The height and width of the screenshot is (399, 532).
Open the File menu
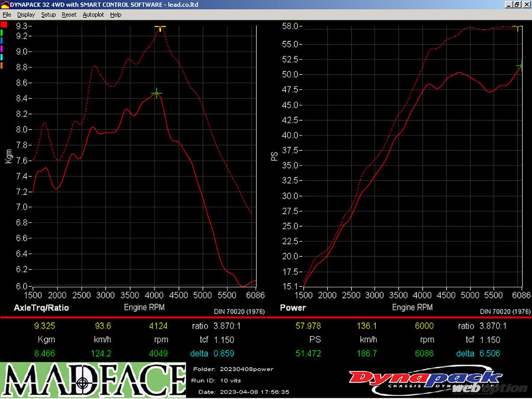(x=7, y=15)
